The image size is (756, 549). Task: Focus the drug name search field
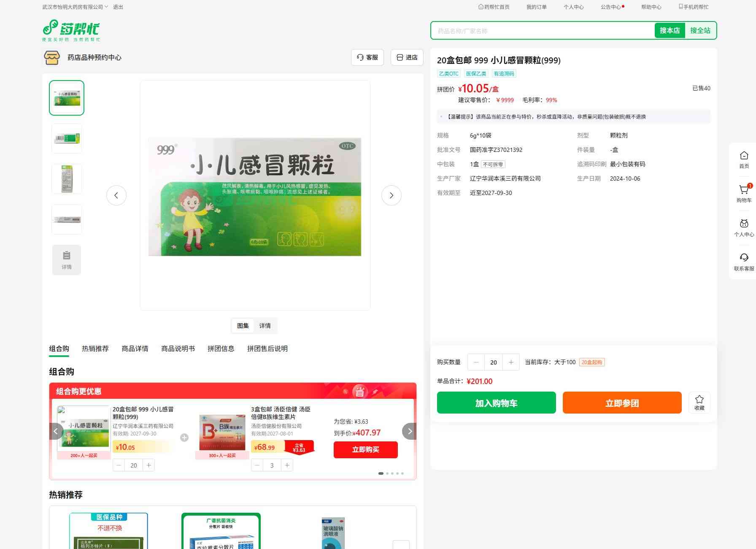(x=542, y=31)
